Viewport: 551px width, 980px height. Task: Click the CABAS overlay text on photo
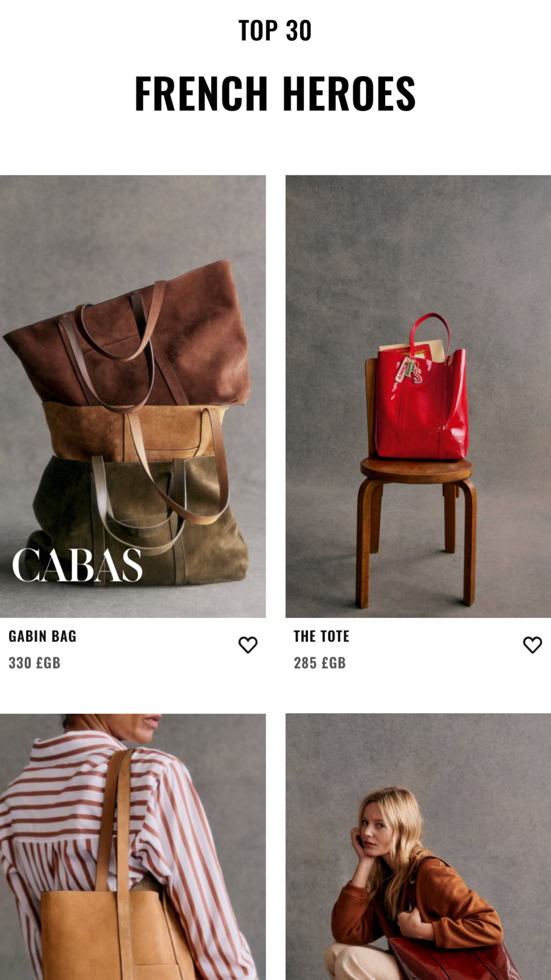[x=77, y=565]
